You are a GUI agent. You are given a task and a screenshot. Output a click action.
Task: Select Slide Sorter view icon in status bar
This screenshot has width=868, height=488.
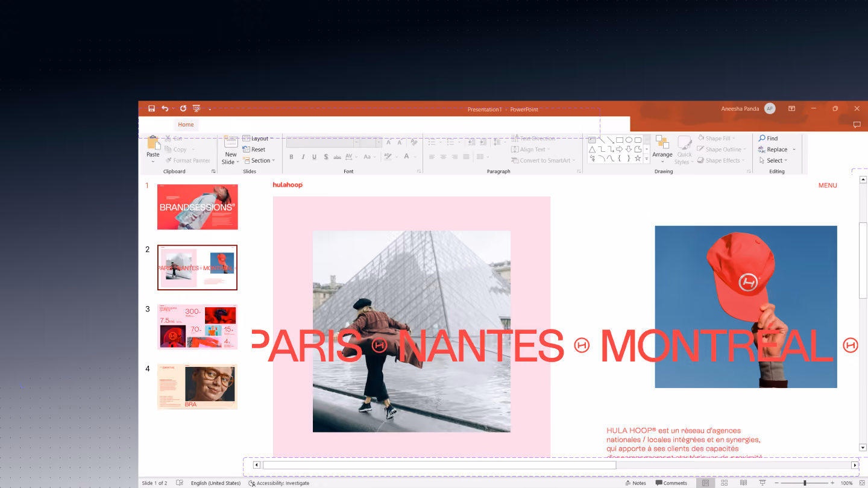pyautogui.click(x=725, y=483)
